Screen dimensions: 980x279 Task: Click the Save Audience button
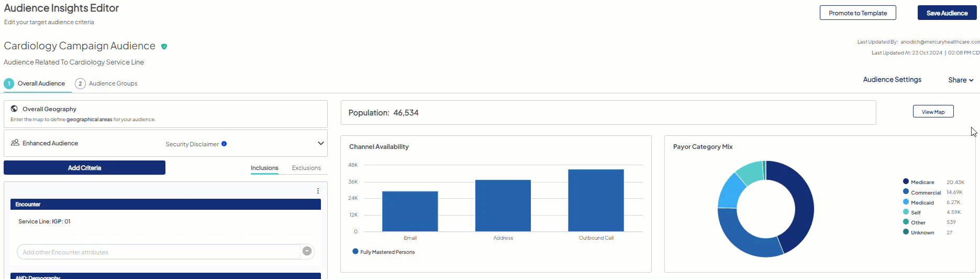coord(946,13)
